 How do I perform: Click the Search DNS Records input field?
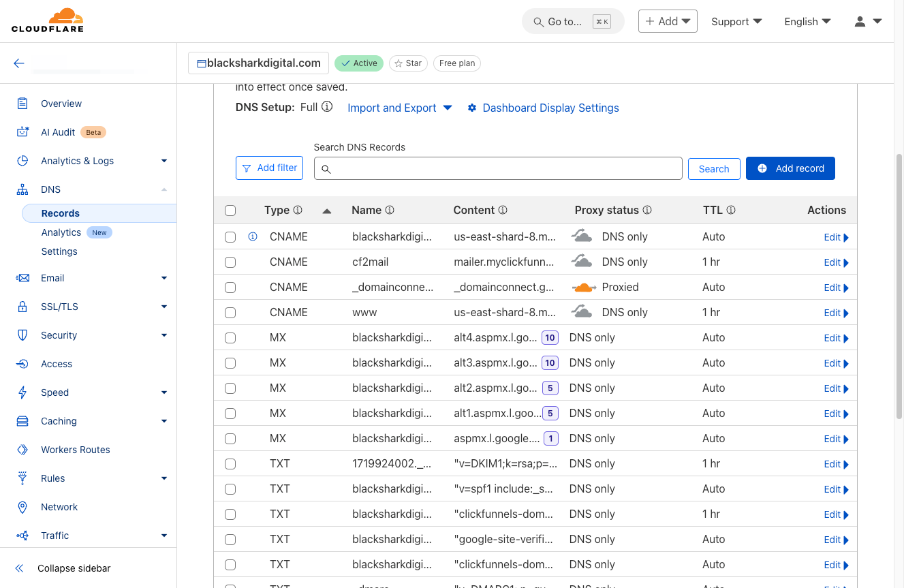click(x=498, y=168)
